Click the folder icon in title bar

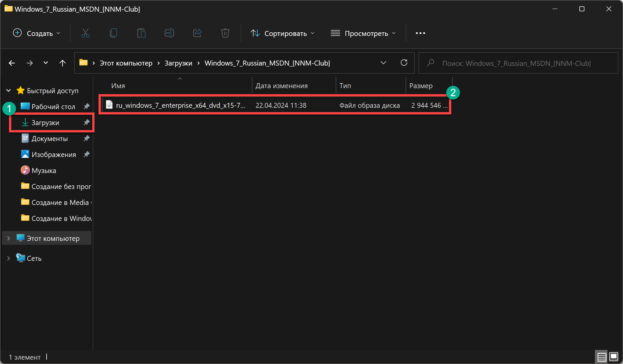coord(9,9)
